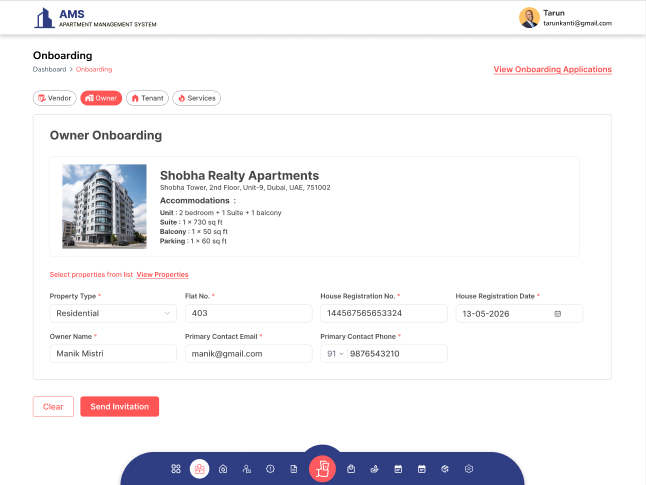Click the Unit: 2 bedroom + 1 Suite line
The width and height of the screenshot is (646, 485).
(x=220, y=213)
